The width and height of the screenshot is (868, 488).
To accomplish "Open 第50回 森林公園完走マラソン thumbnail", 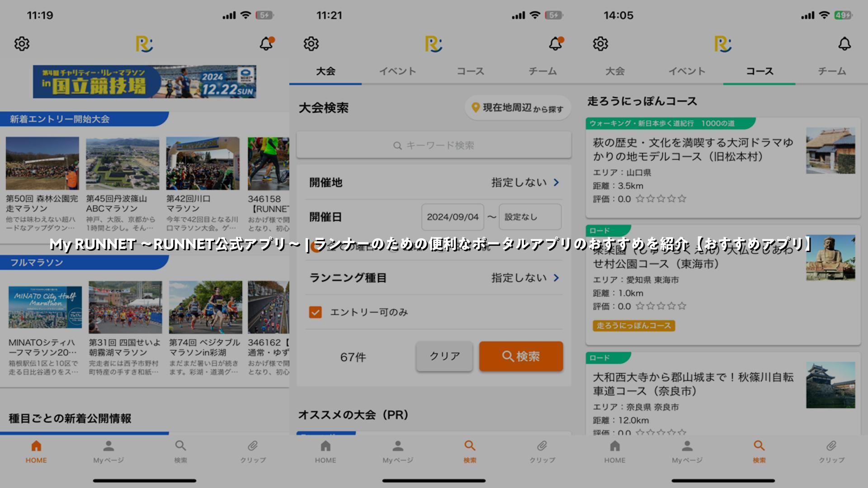I will tap(42, 164).
